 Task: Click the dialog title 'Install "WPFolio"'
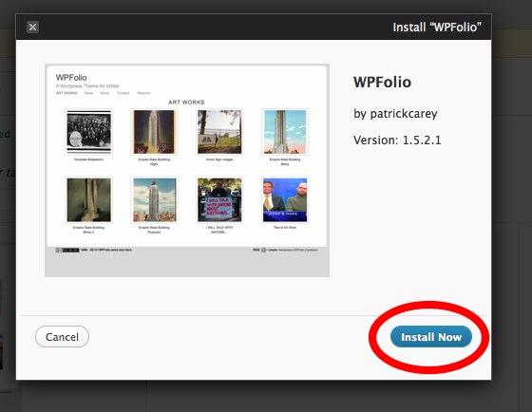[437, 28]
